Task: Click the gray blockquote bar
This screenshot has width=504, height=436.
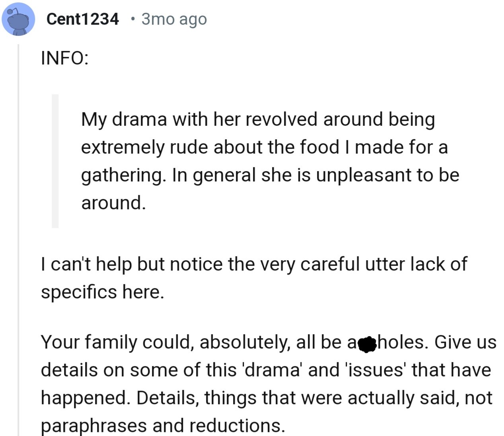Action: (55, 161)
